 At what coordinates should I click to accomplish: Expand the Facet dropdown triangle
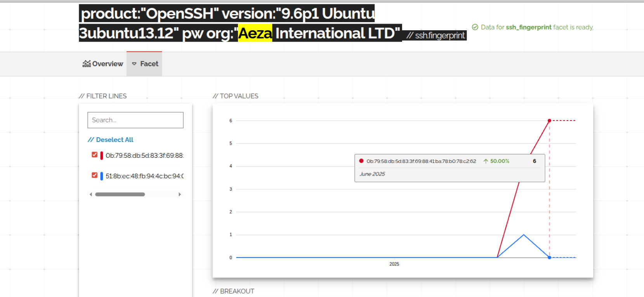tap(134, 64)
